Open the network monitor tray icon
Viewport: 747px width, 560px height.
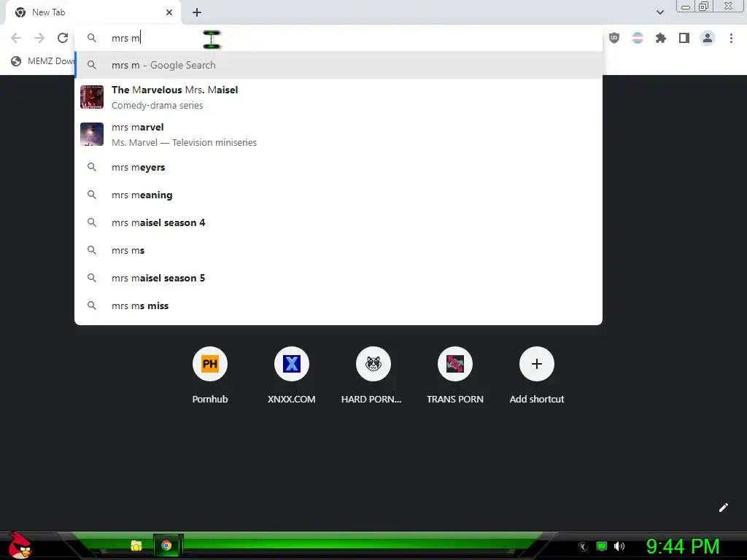[x=602, y=546]
